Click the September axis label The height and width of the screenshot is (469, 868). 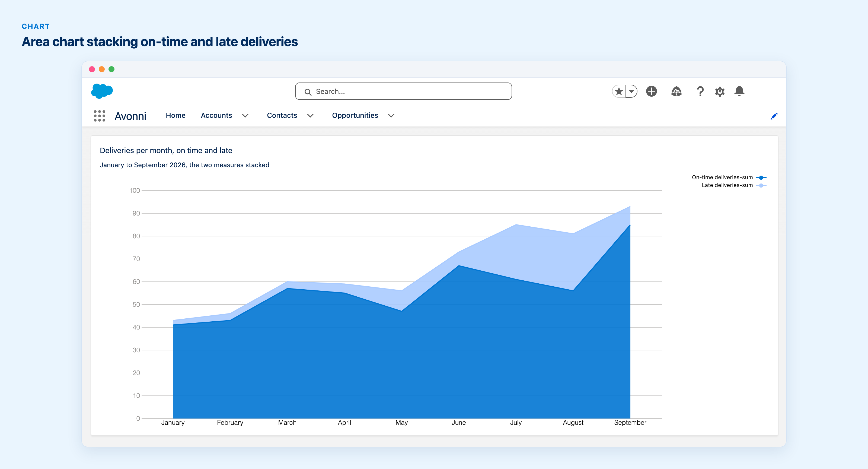point(630,423)
